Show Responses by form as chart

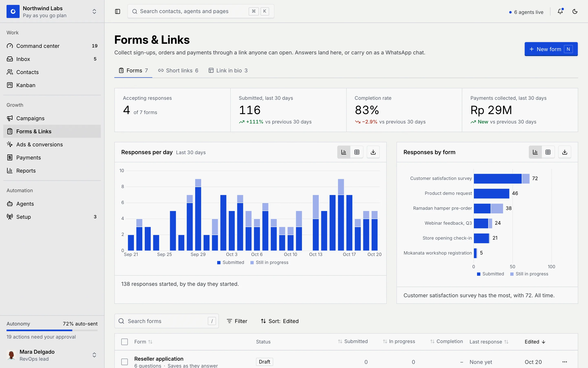(x=535, y=152)
